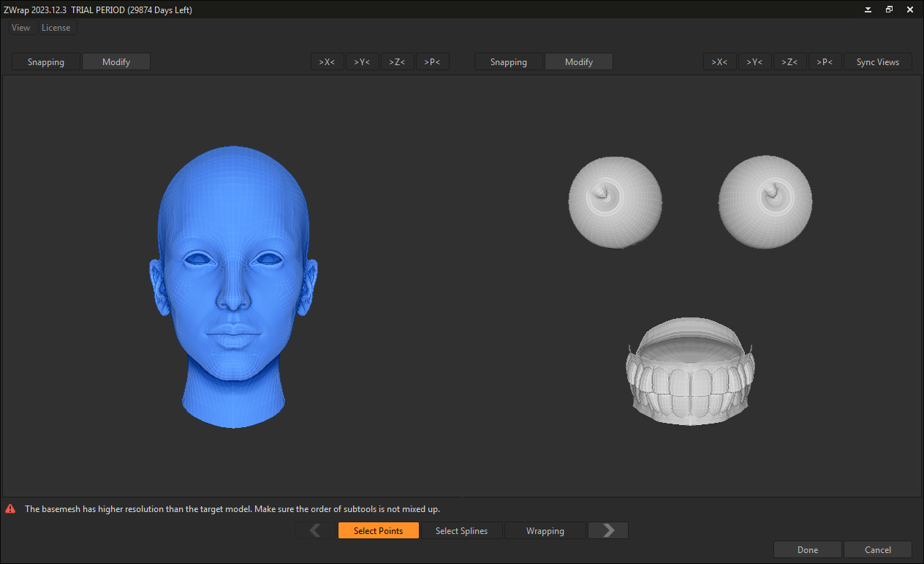924x564 pixels.
Task: Open the View menu
Action: pos(20,28)
